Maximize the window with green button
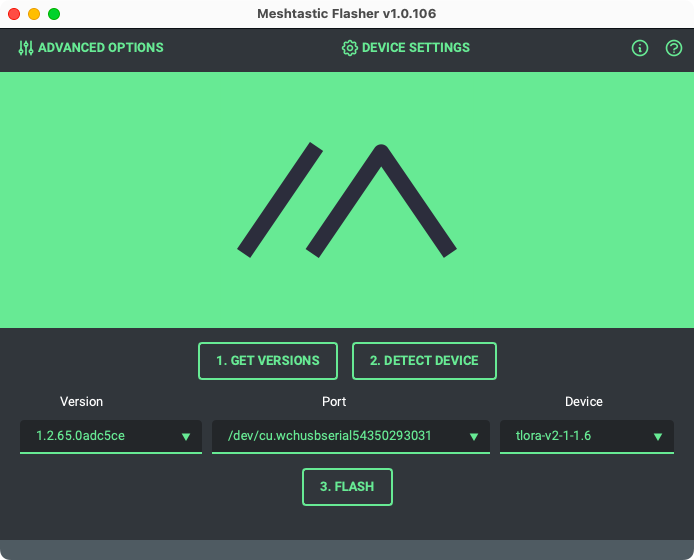 pos(54,14)
